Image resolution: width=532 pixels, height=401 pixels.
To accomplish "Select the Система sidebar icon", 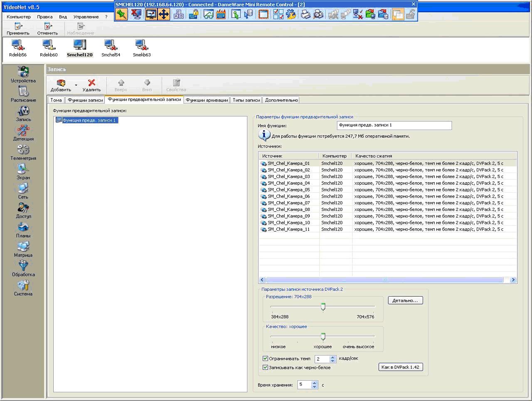I will click(x=23, y=288).
